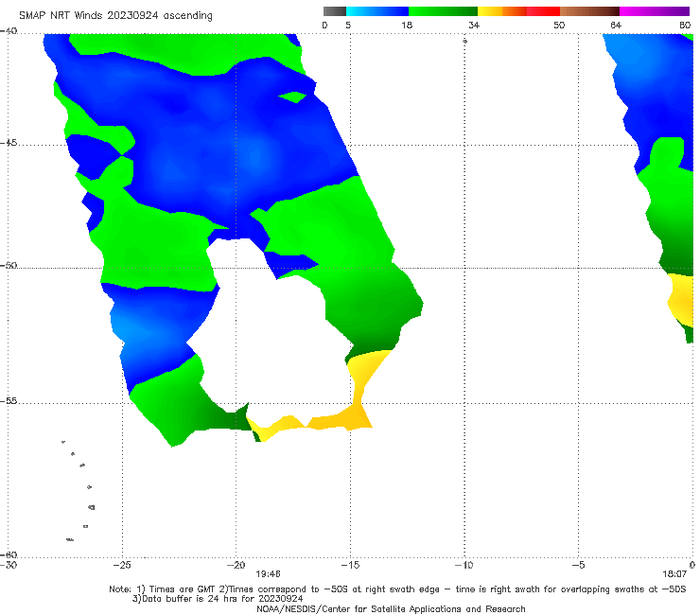The image size is (700, 615).
Task: Click the 'NOAA/NESDIS/Center for Satellite Applications' credit
Action: [391, 609]
